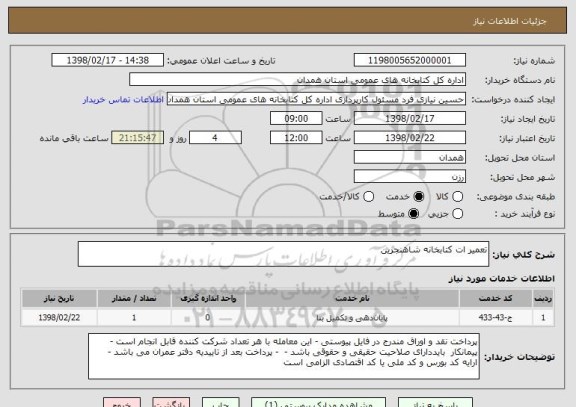Click the validity time field 12:00
Screen dimensions: 576x407
(x=296, y=138)
